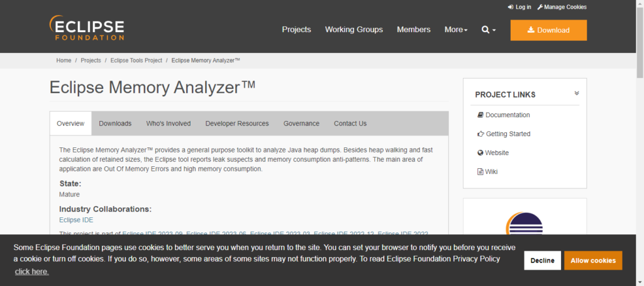
Task: Switch to the Downloads tab
Action: pos(115,123)
